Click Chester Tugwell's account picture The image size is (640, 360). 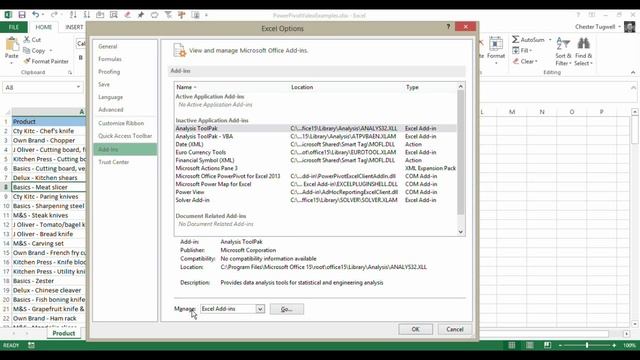coord(629,27)
